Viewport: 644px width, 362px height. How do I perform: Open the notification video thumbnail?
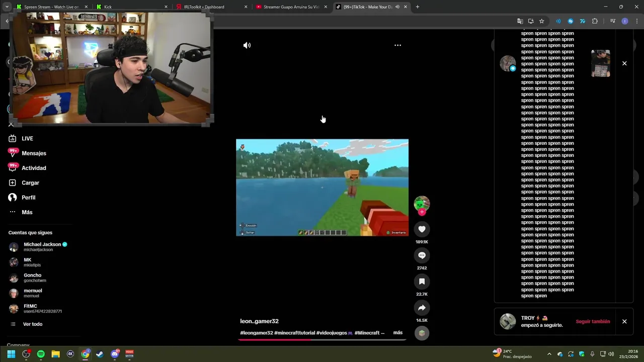601,63
